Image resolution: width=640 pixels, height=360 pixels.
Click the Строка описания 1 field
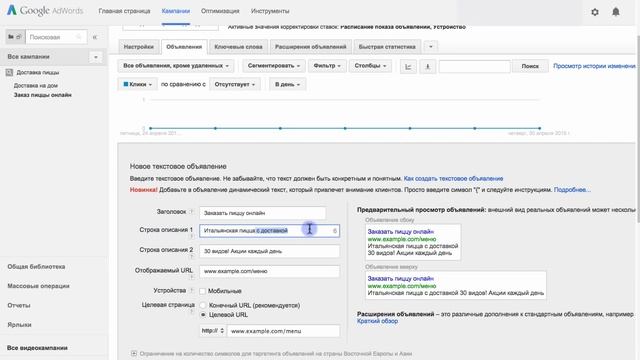click(x=269, y=231)
